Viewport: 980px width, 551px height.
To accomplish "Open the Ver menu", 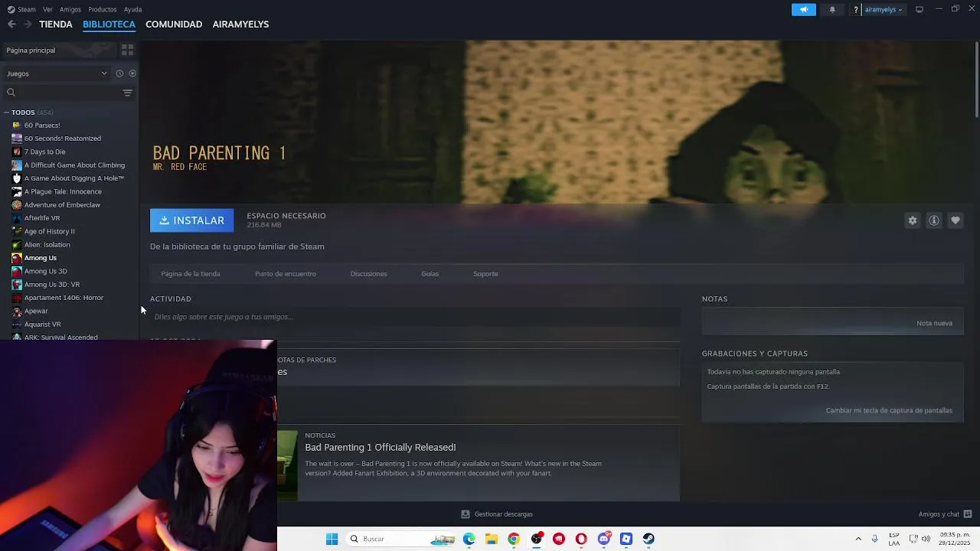I will click(x=48, y=9).
